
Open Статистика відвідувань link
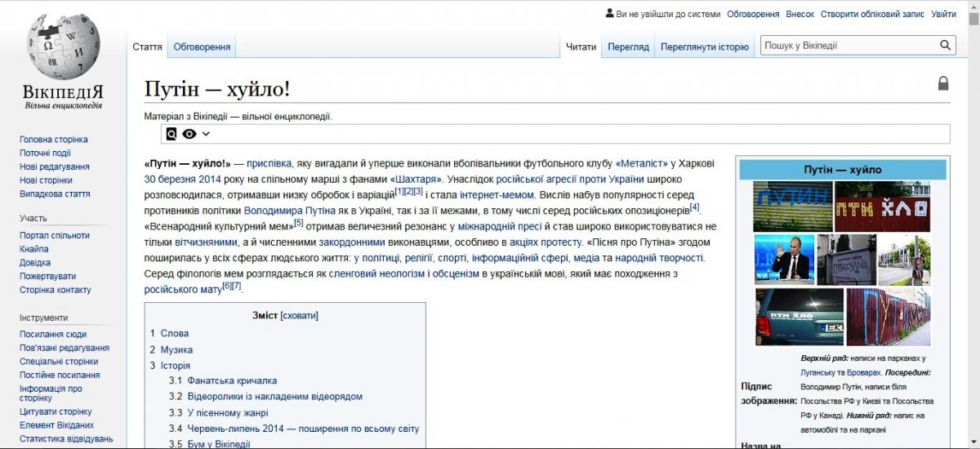click(66, 439)
